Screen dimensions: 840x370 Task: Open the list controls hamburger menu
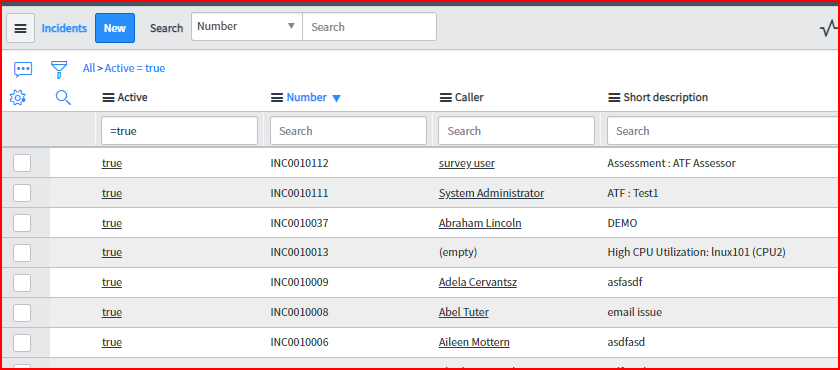coord(20,28)
